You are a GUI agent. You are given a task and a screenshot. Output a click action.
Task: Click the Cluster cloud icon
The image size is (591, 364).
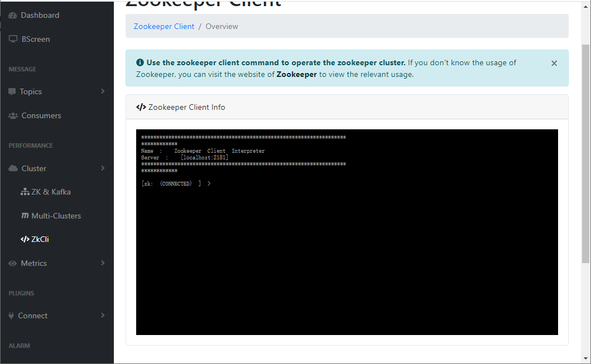(x=13, y=168)
